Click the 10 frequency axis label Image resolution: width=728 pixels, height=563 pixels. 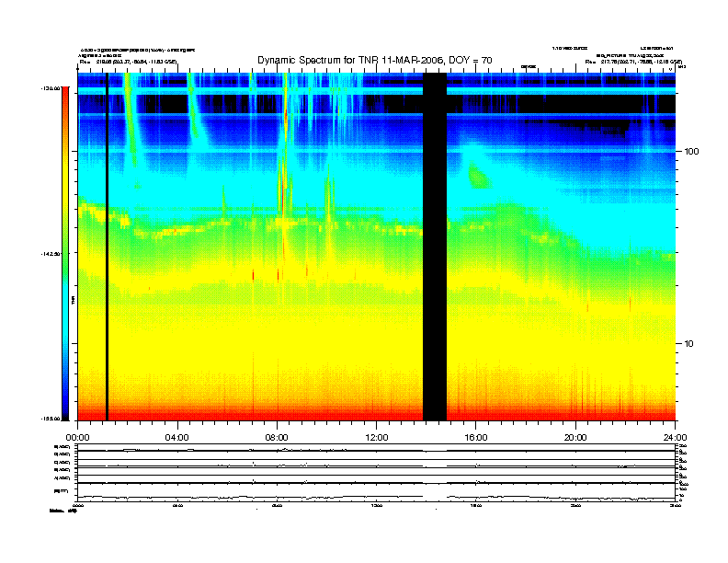pyautogui.click(x=689, y=344)
